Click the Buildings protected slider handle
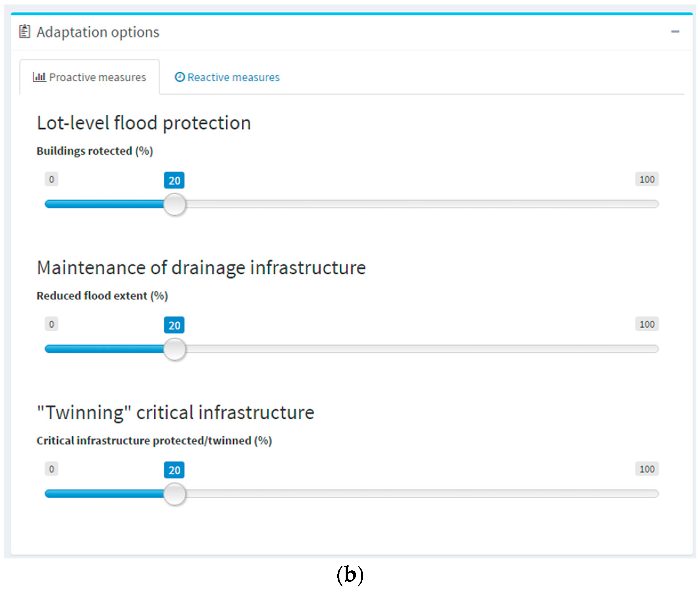The width and height of the screenshot is (700, 592). [175, 204]
